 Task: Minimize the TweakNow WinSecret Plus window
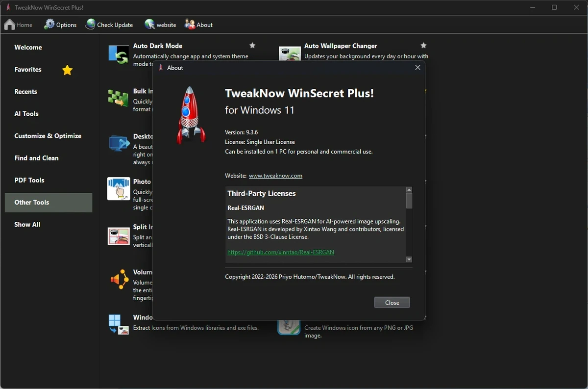click(533, 7)
